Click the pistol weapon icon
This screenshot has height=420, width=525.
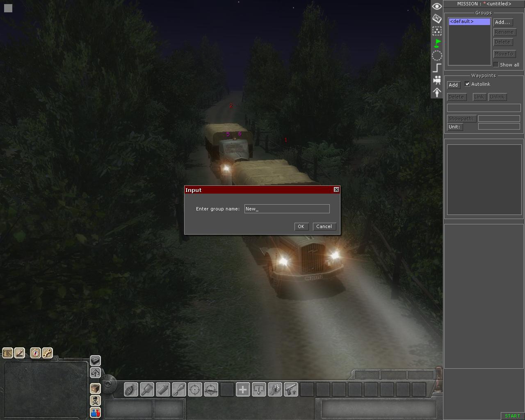[x=291, y=389]
